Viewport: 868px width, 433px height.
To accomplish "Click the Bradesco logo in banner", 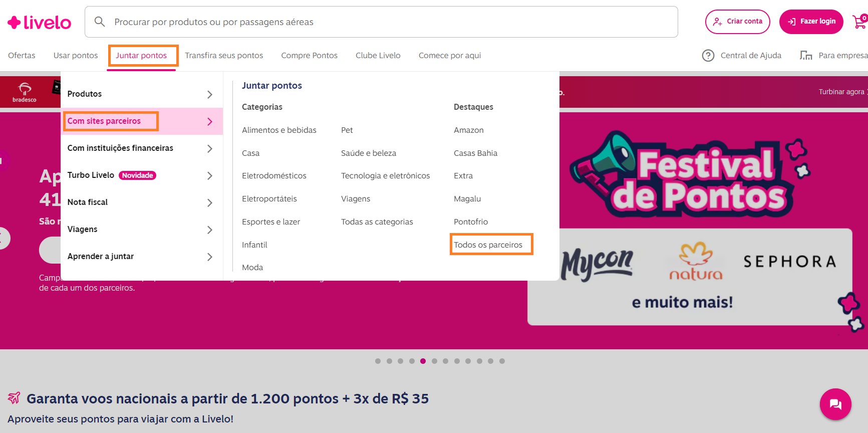I will click(25, 92).
